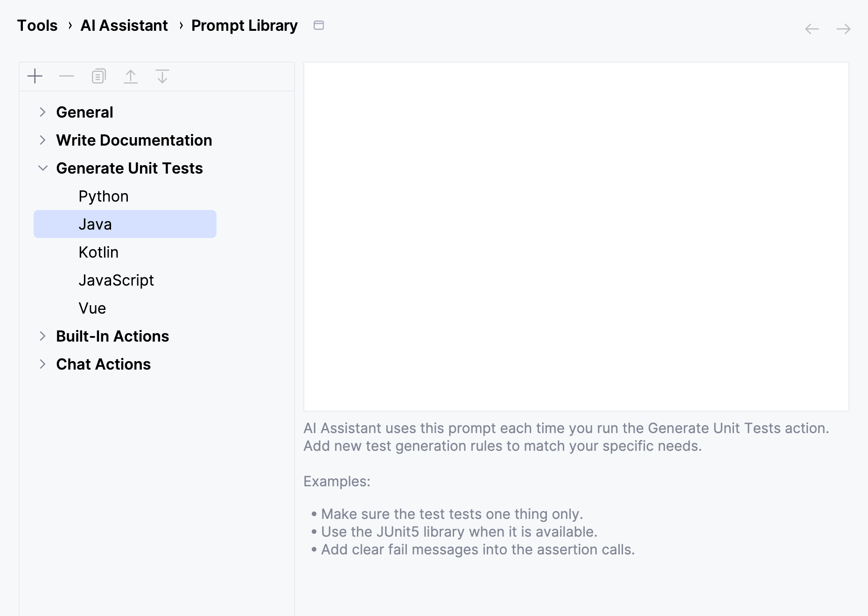Select the Vue prompt

[92, 308]
